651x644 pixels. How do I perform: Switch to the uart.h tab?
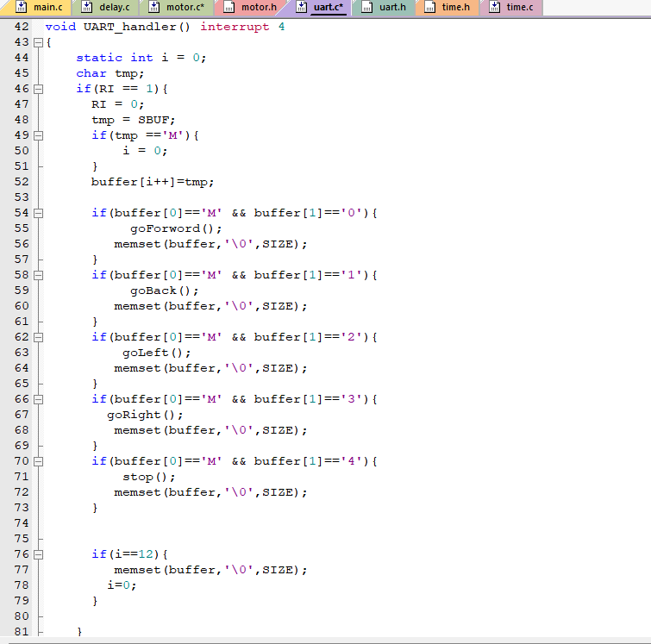[384, 8]
